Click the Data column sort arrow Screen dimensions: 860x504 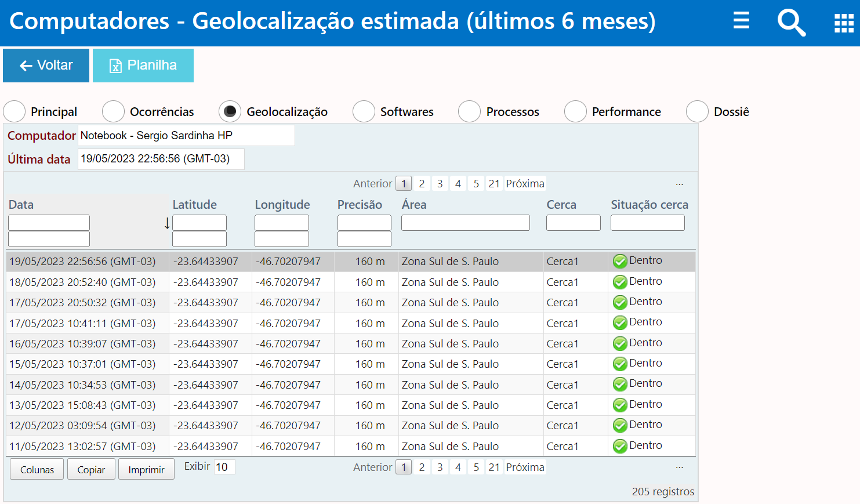pos(167,223)
